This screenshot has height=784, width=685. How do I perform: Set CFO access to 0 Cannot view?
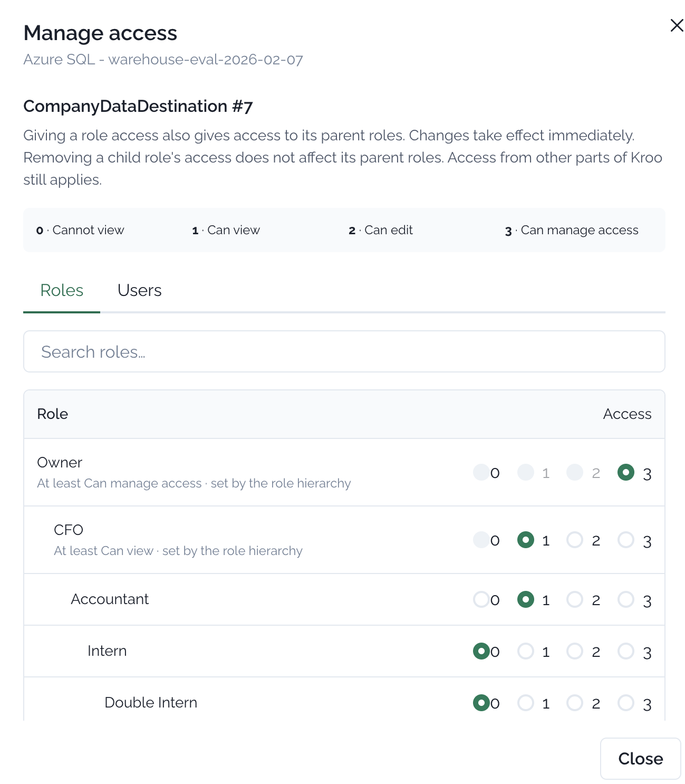tap(481, 540)
